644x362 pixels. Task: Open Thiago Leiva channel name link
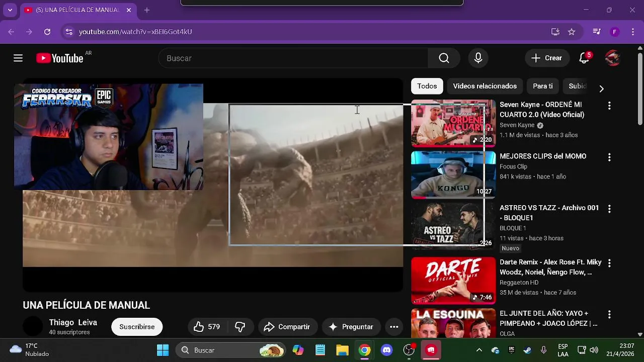(x=73, y=322)
